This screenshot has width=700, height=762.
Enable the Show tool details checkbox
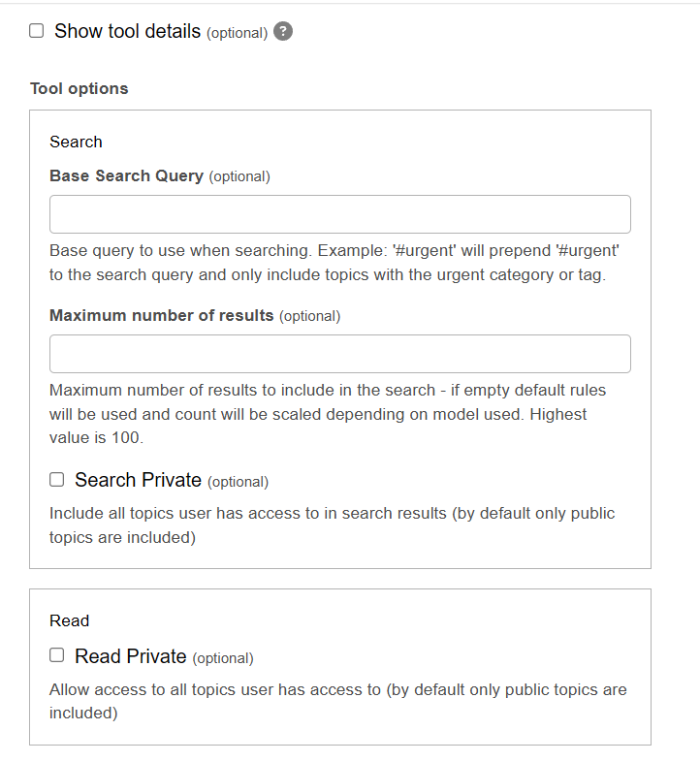coord(37,31)
